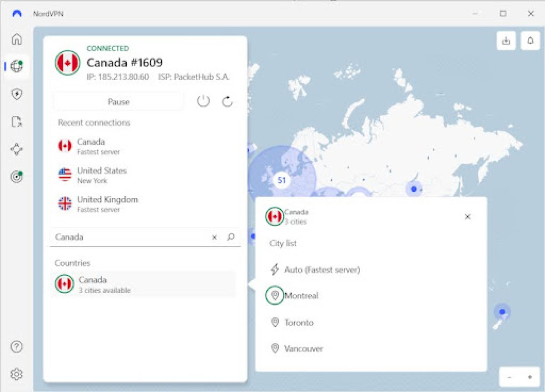Screen dimensions: 545x392
Task: Click the Pause button
Action: (119, 102)
